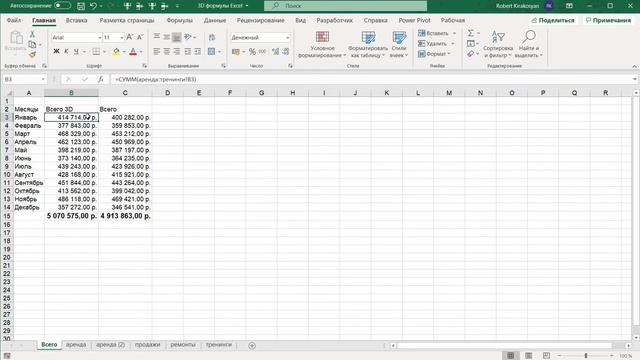This screenshot has width=640, height=360.
Task: Increase indent in the alignment group
Action: 198,51
